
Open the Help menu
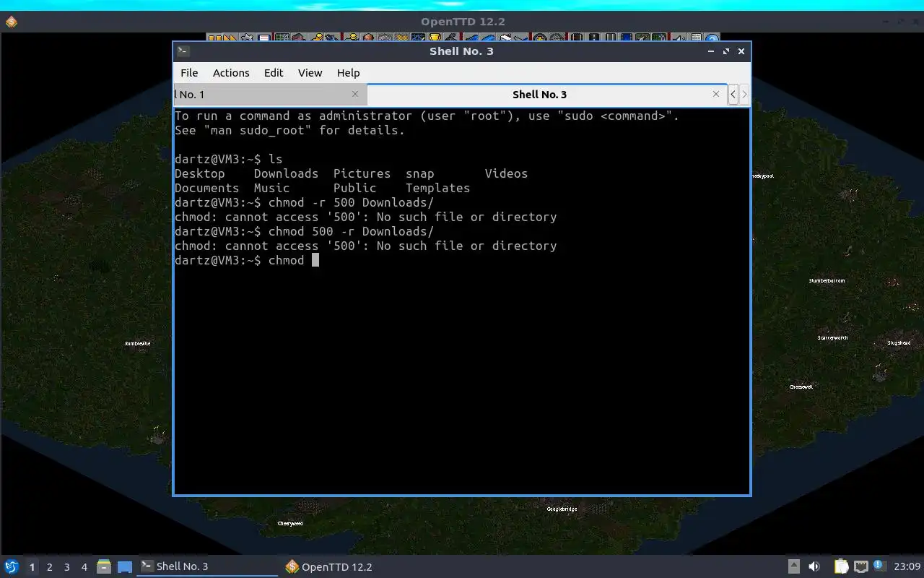pos(348,73)
